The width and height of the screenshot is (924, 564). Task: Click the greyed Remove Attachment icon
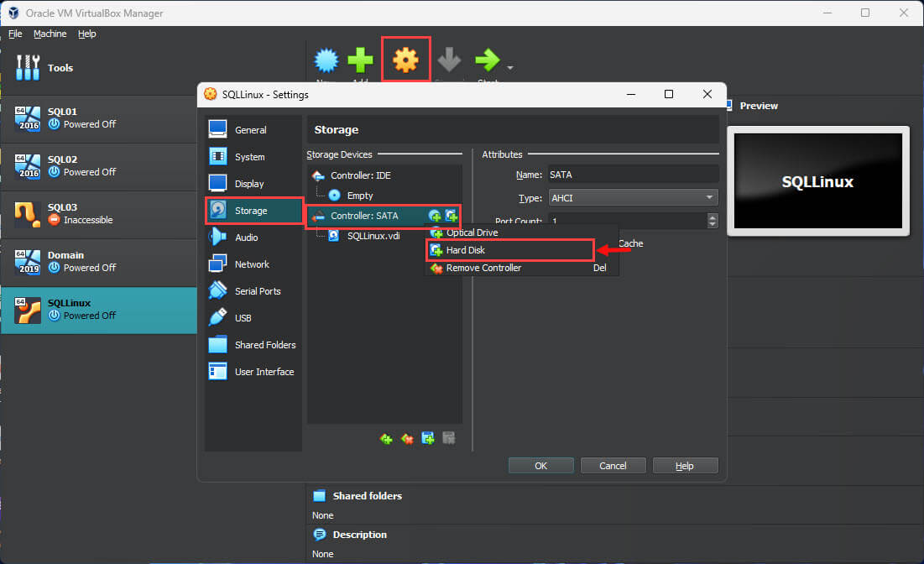pyautogui.click(x=449, y=438)
